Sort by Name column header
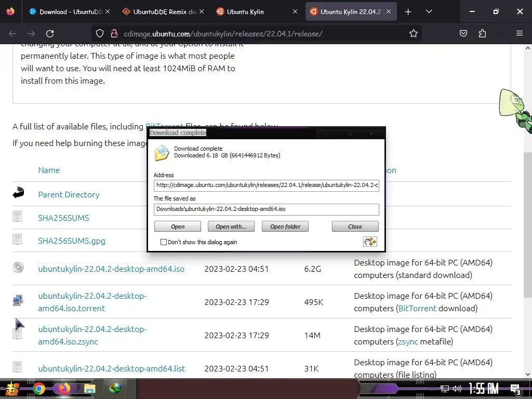Image resolution: width=532 pixels, height=399 pixels. 49,170
